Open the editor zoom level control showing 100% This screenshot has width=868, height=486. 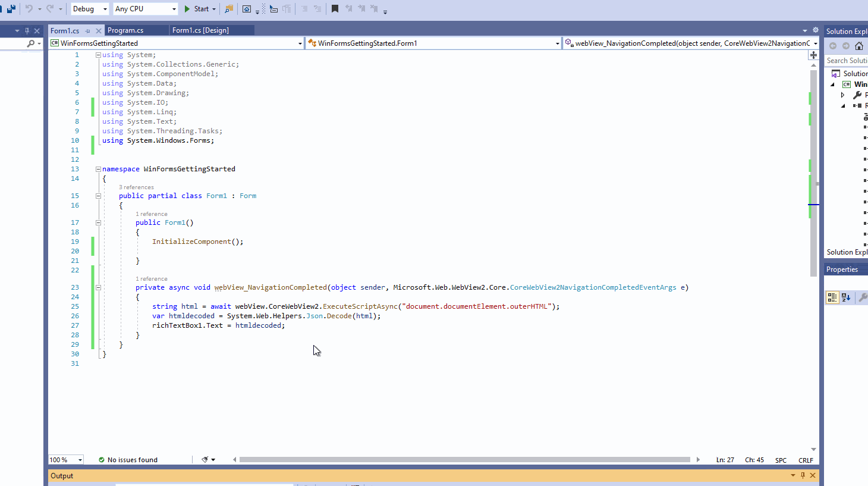click(x=64, y=459)
